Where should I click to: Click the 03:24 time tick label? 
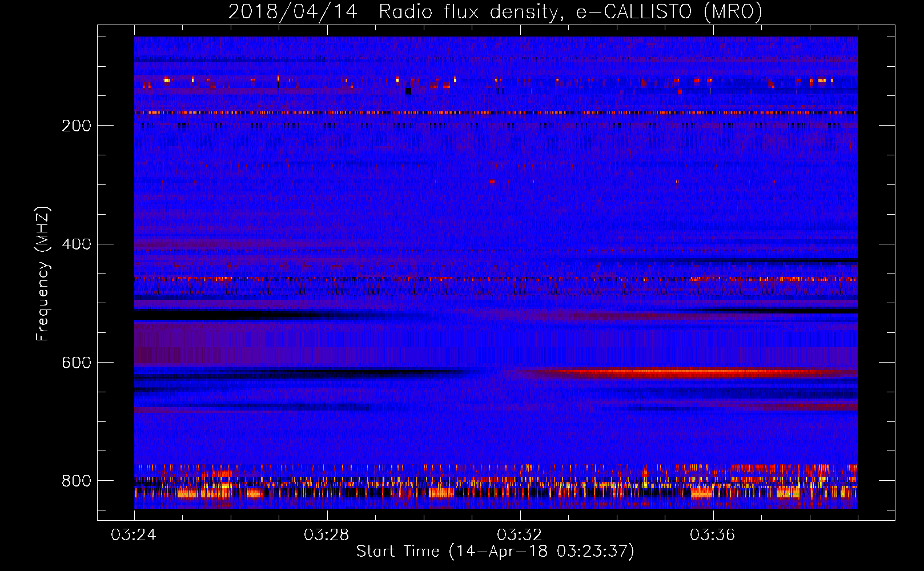(134, 535)
